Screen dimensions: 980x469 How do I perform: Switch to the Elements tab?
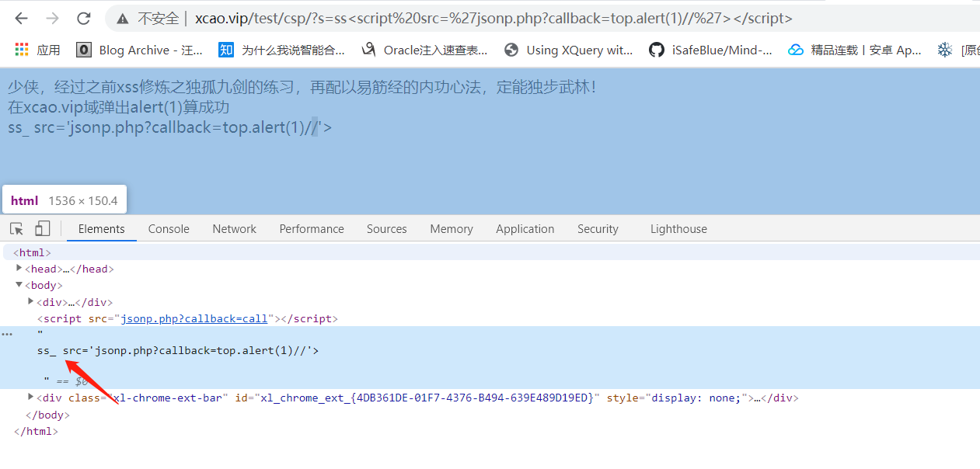[101, 228]
